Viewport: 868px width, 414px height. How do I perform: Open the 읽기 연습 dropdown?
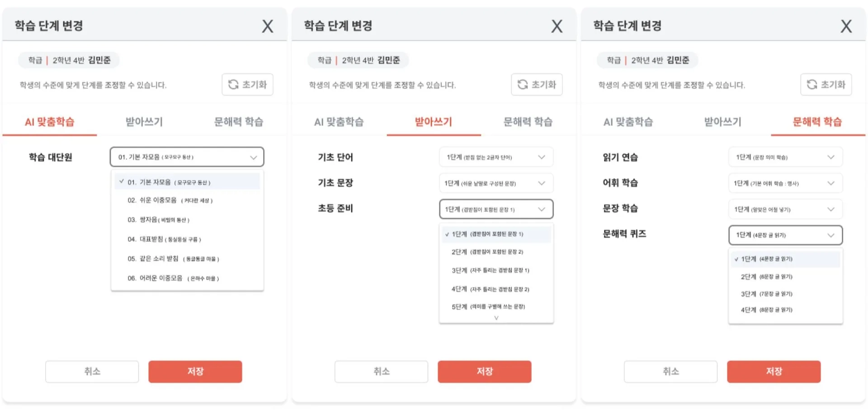786,157
